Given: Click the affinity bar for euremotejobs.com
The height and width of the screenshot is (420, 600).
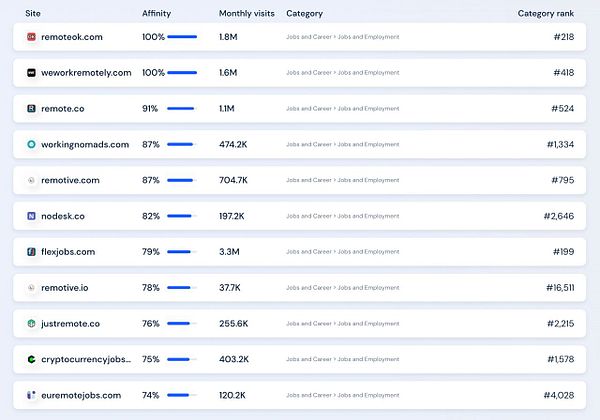Looking at the screenshot, I should click(182, 395).
